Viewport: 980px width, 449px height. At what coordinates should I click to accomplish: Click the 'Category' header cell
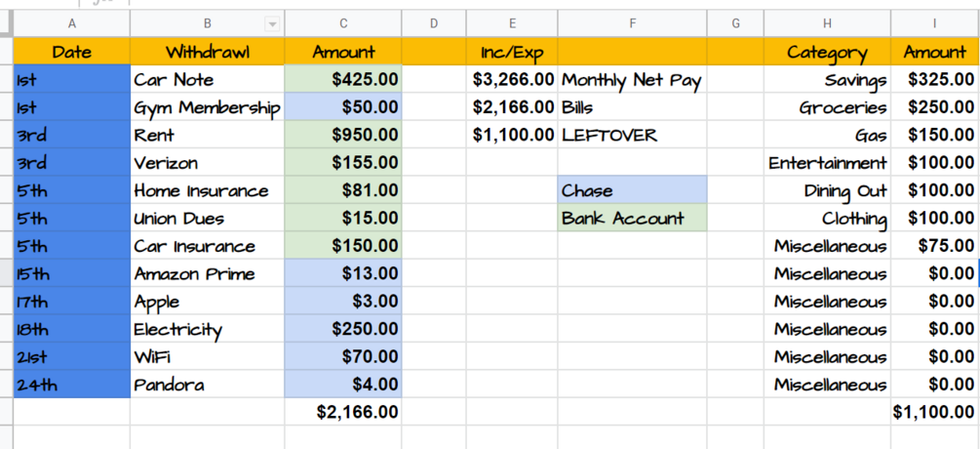[828, 52]
